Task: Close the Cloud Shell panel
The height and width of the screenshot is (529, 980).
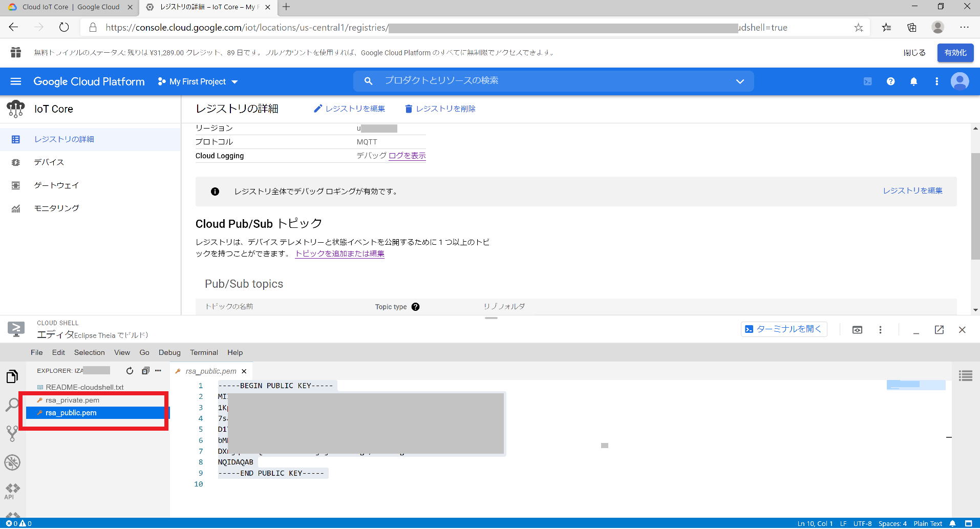Action: (x=962, y=330)
